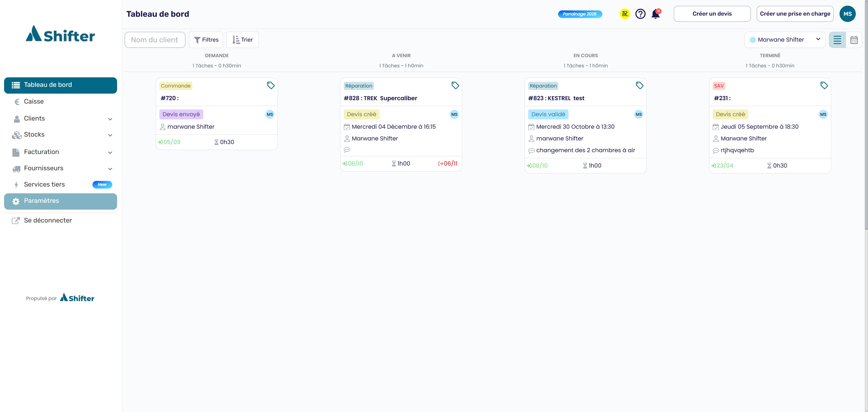Expand the Clients submenu

point(110,119)
